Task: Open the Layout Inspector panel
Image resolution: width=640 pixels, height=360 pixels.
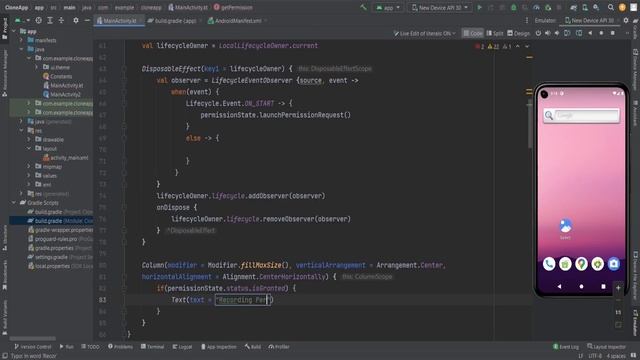Action: pos(606,347)
